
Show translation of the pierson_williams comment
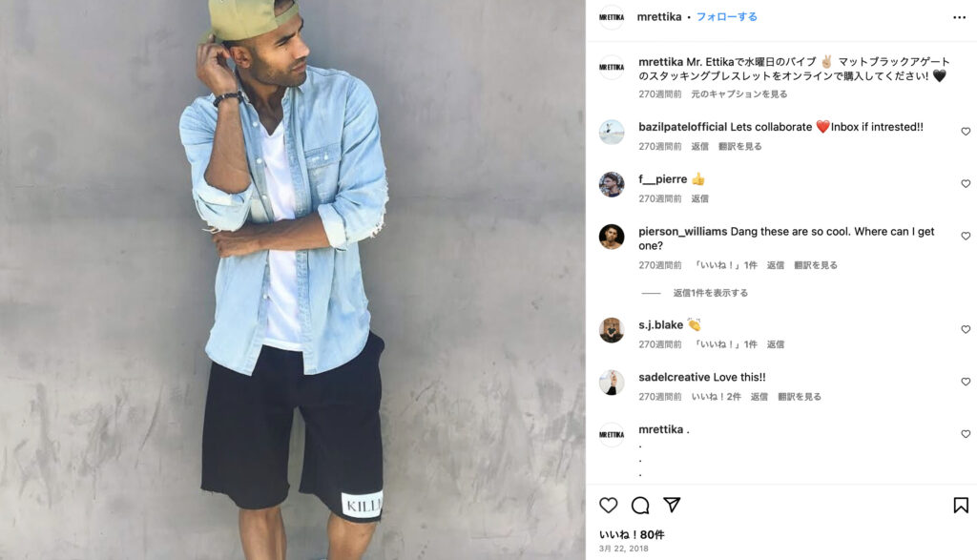815,265
